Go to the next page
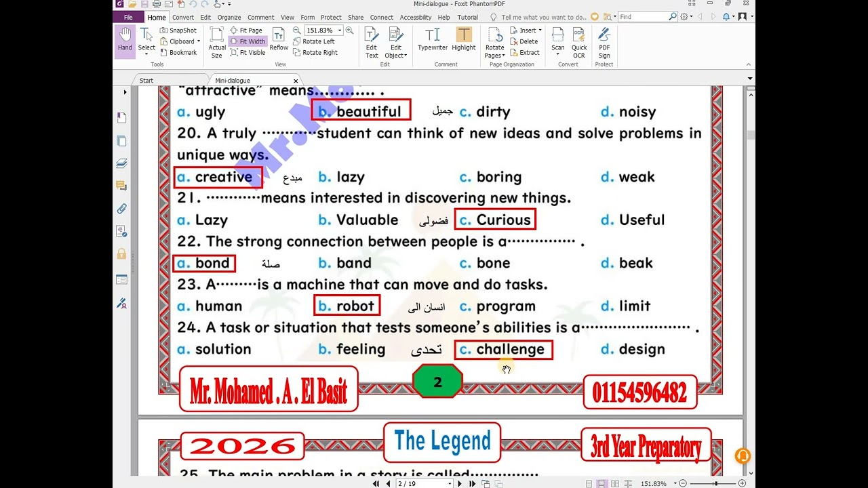This screenshot has width=868, height=488. 460,483
